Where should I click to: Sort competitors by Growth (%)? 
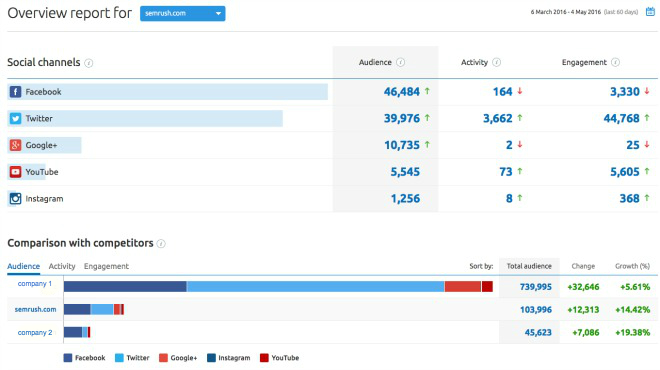pos(632,266)
